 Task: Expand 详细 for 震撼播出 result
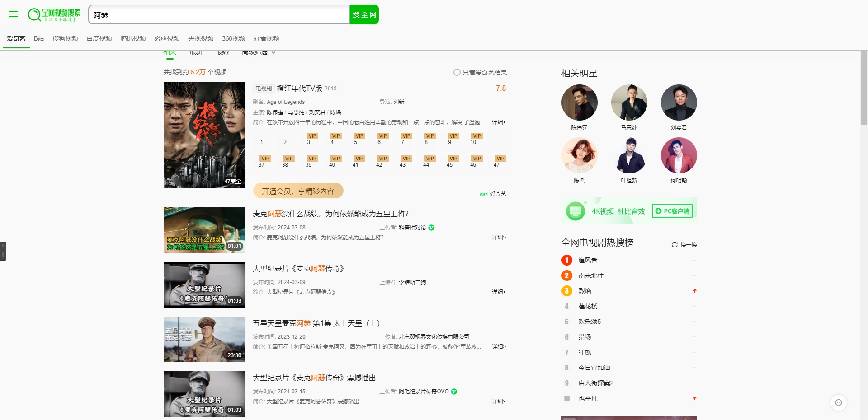tap(499, 401)
